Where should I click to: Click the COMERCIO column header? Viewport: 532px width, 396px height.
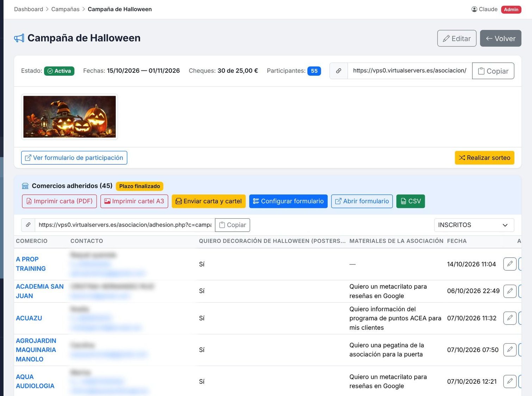32,241
